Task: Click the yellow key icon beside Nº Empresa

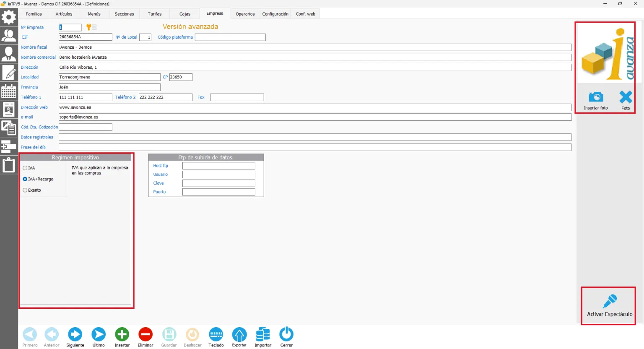Action: click(x=89, y=27)
